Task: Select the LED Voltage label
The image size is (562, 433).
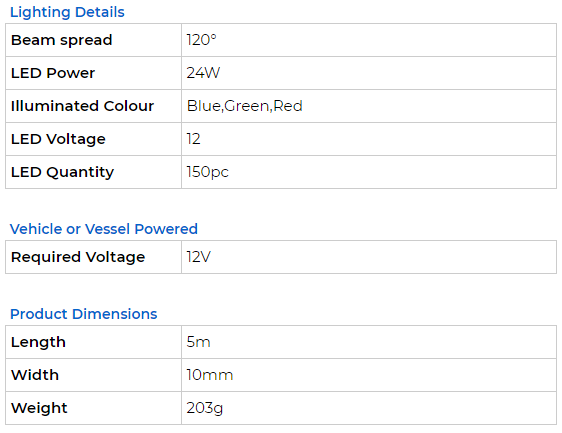Action: (x=58, y=139)
